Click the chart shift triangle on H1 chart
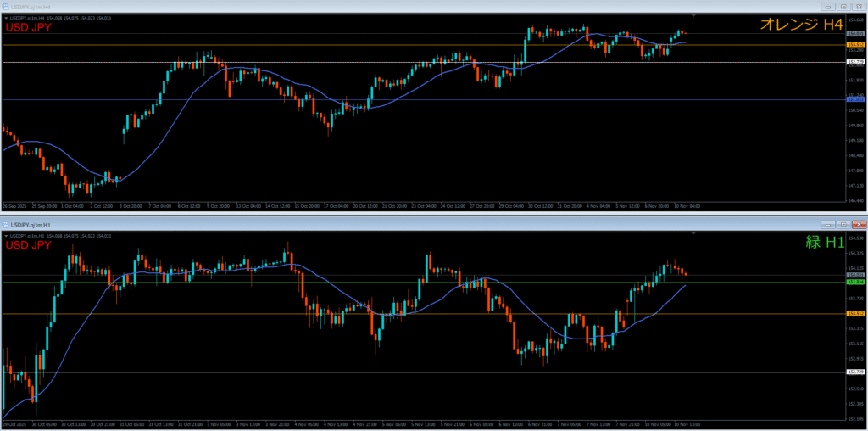Image resolution: width=868 pixels, height=431 pixels. tap(694, 232)
